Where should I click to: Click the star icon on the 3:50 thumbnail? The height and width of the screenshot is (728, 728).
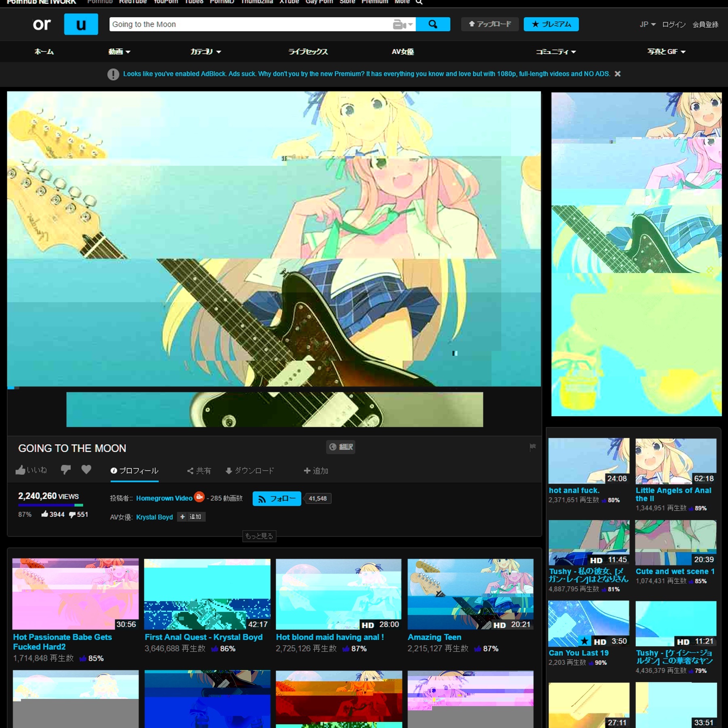[x=584, y=641]
